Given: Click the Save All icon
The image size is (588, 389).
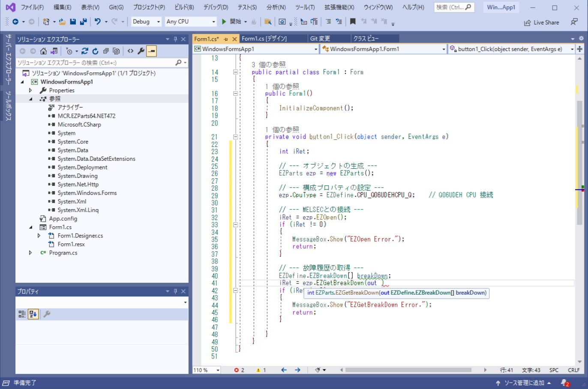Looking at the screenshot, I should pyautogui.click(x=84, y=21).
